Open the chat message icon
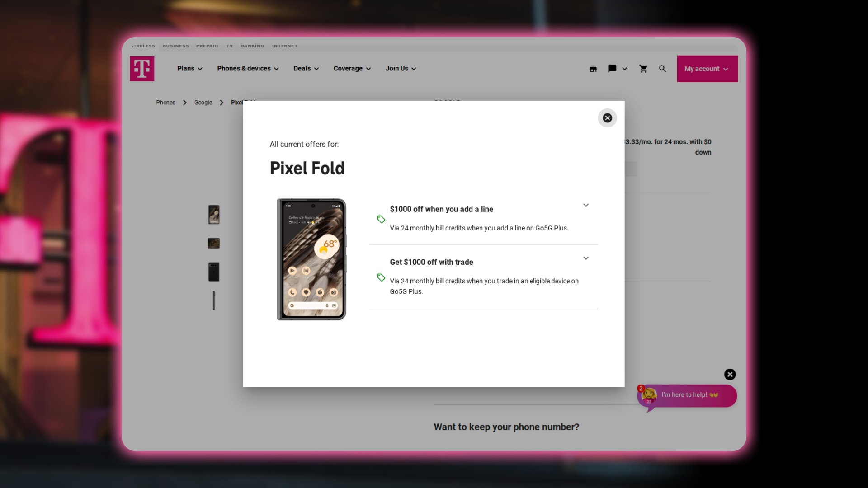 [x=612, y=69]
